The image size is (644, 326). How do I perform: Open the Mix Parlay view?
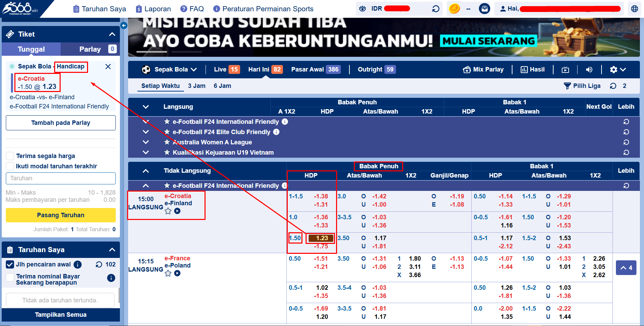click(x=483, y=69)
